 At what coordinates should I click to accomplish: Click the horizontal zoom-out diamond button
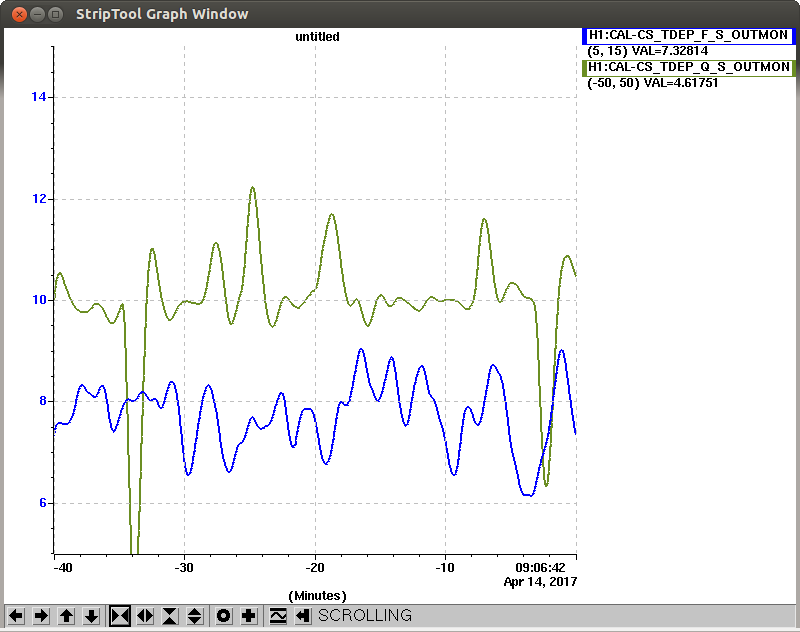145,616
